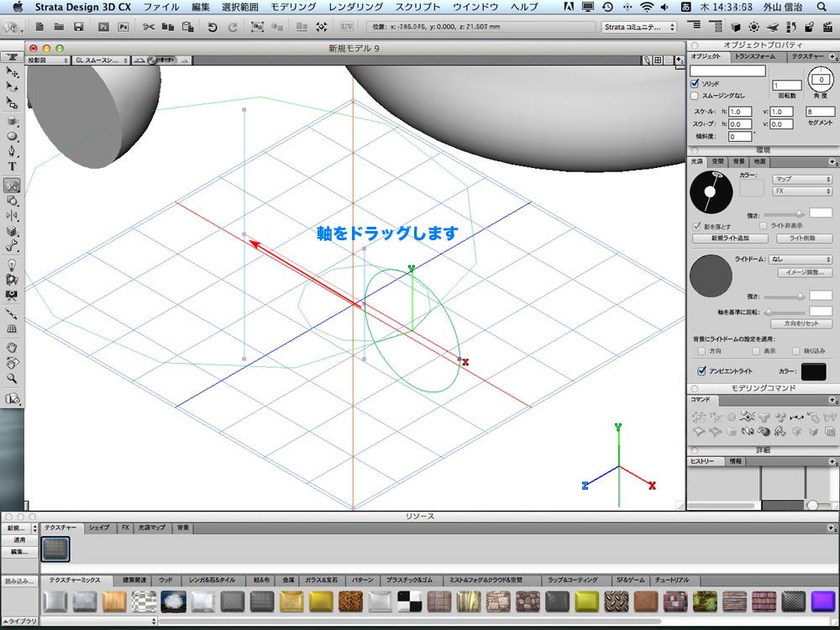
Task: Select the Grid tool
Action: point(12,328)
